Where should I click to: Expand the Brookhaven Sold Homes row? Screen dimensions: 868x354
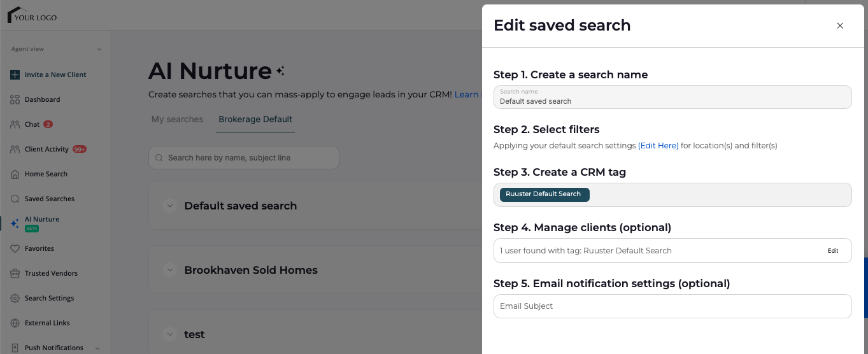click(169, 270)
